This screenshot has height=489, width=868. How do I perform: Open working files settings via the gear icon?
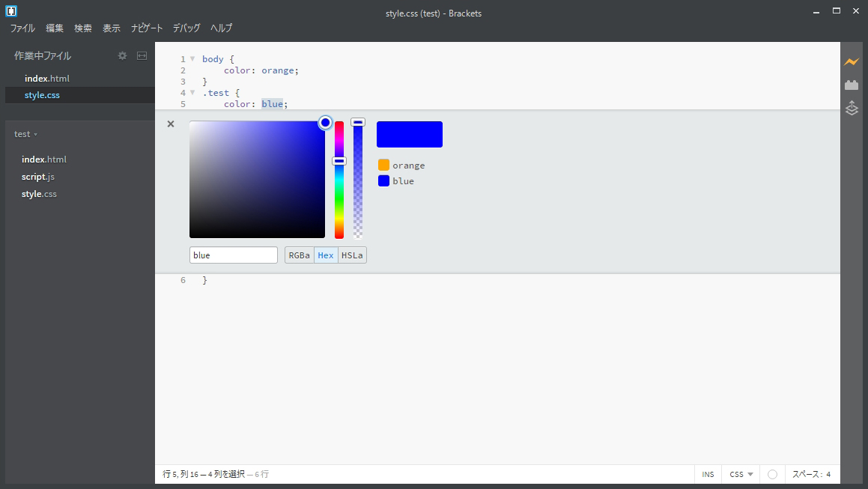coord(122,55)
